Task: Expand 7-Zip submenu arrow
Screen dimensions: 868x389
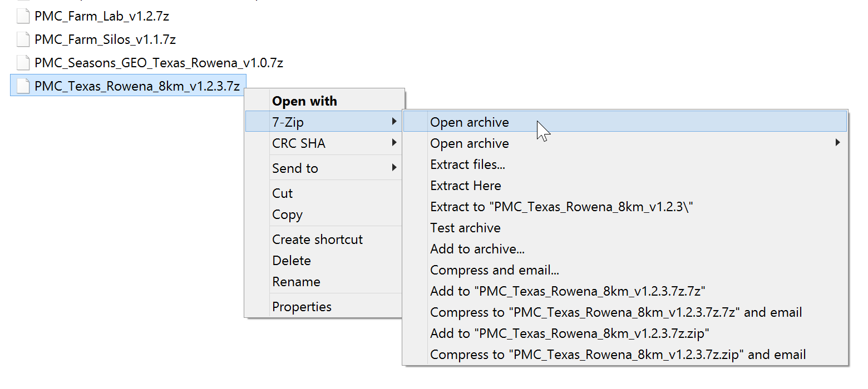Action: pos(394,122)
